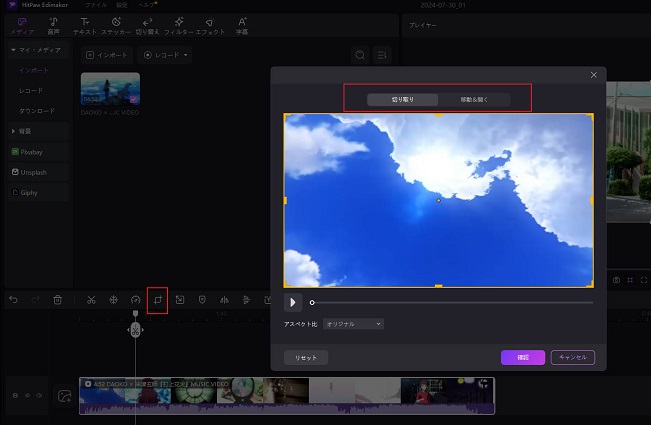Screen dimensions: 651x425
Task: Switch to the 切り取り crop mode tab
Action: coord(402,100)
